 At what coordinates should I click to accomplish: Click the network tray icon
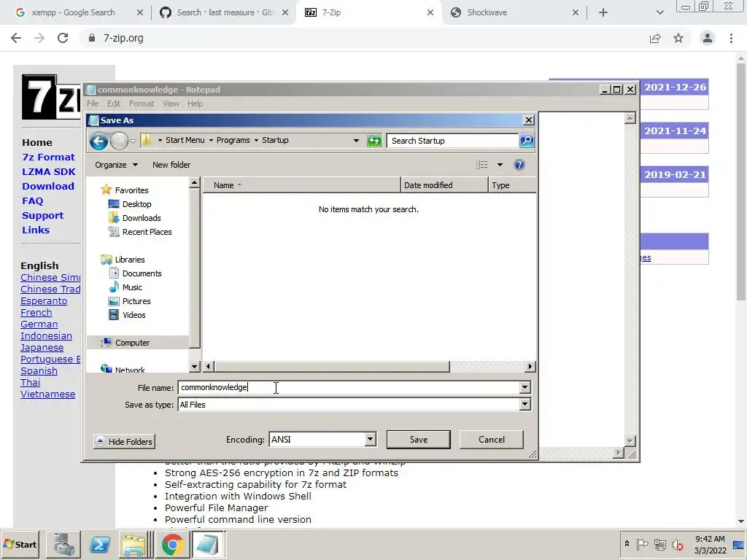pos(659,544)
